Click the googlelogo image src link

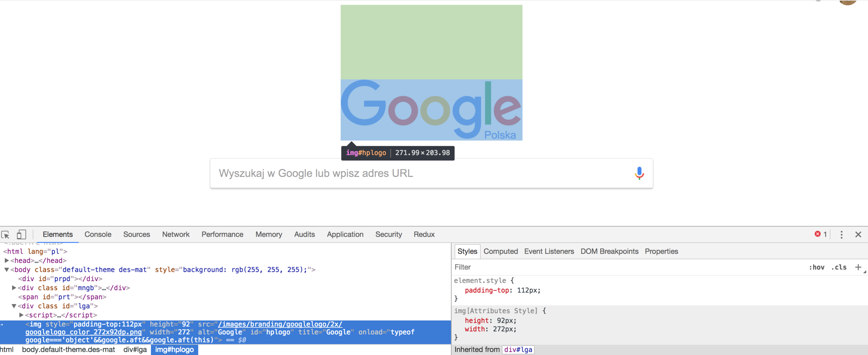[184, 328]
